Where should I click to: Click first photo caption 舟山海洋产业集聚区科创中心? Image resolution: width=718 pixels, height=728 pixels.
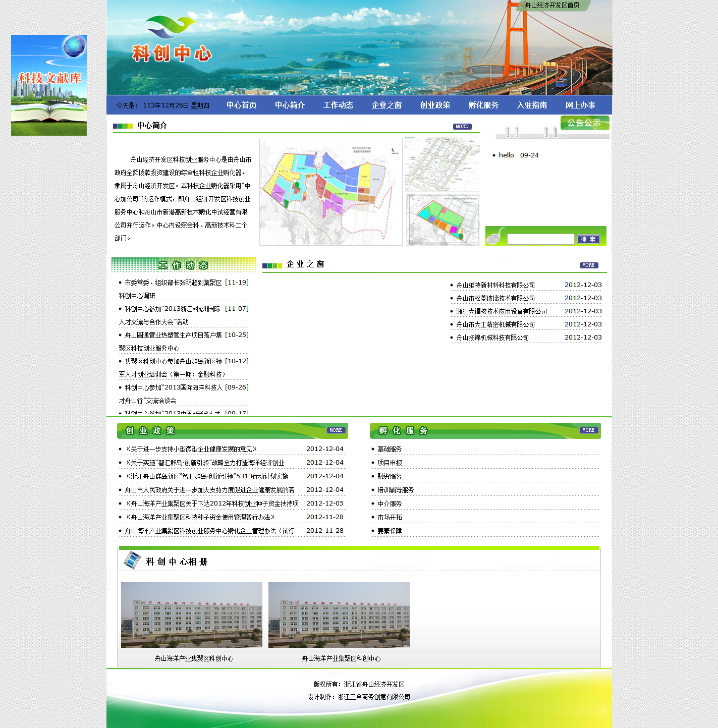194,659
